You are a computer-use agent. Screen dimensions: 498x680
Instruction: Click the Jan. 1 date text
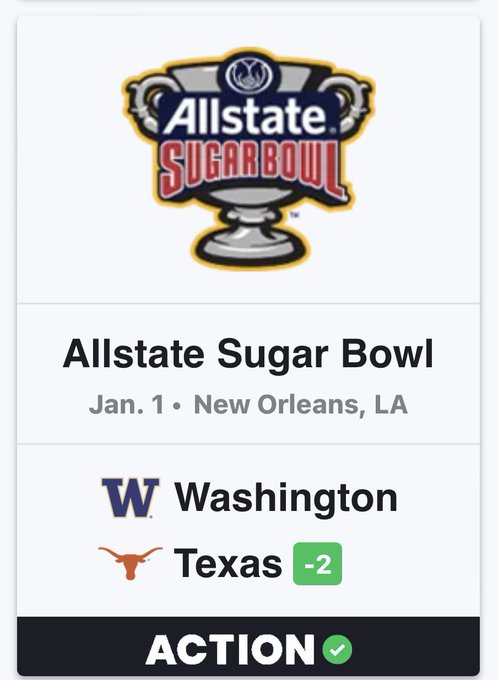coord(126,405)
